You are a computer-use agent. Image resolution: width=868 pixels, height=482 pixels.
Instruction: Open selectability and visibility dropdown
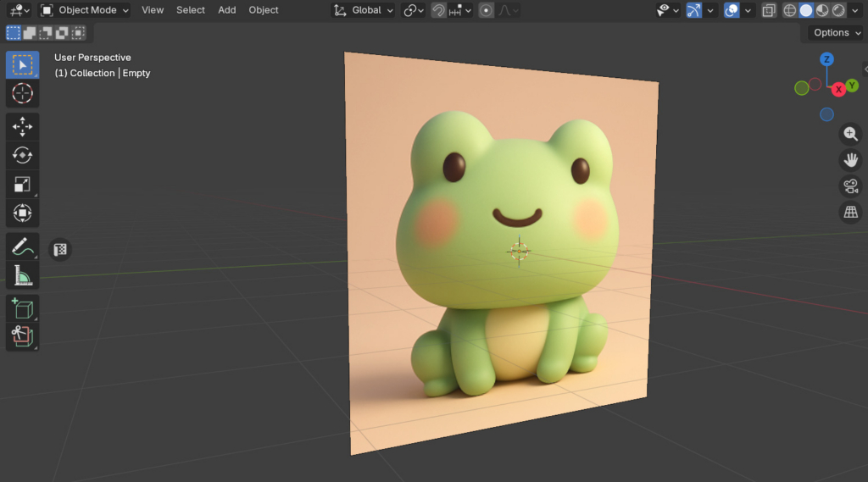pos(668,10)
